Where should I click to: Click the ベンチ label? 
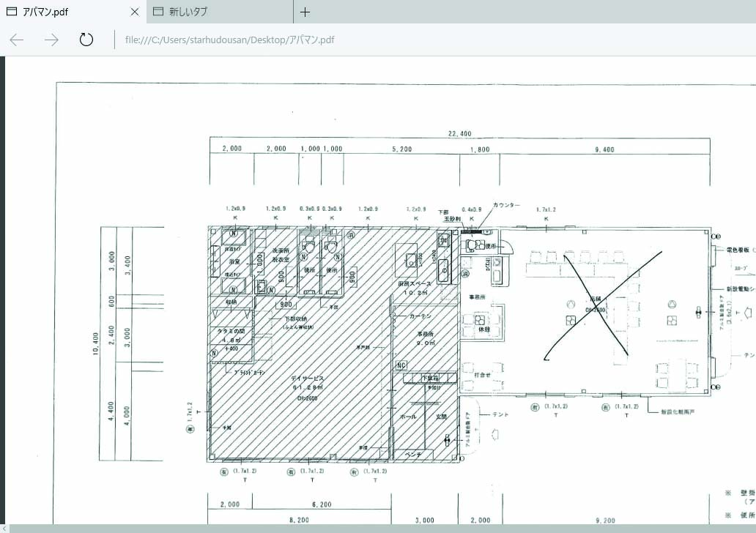click(413, 455)
